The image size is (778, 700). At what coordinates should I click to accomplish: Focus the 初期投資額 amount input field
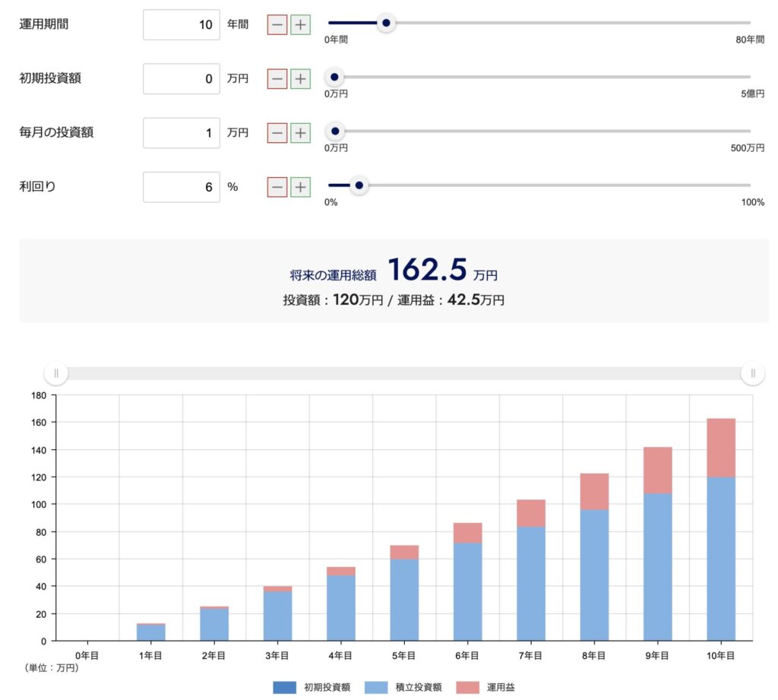coord(182,78)
